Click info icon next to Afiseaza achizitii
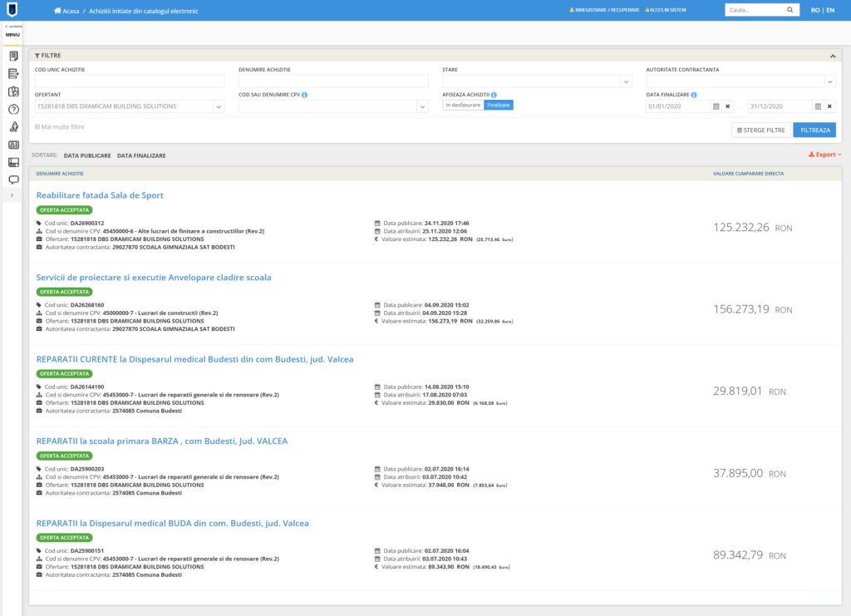 (494, 95)
